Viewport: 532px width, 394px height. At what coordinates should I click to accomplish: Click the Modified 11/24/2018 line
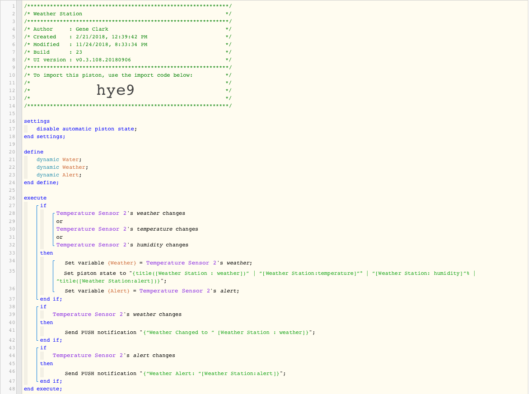coord(127,44)
